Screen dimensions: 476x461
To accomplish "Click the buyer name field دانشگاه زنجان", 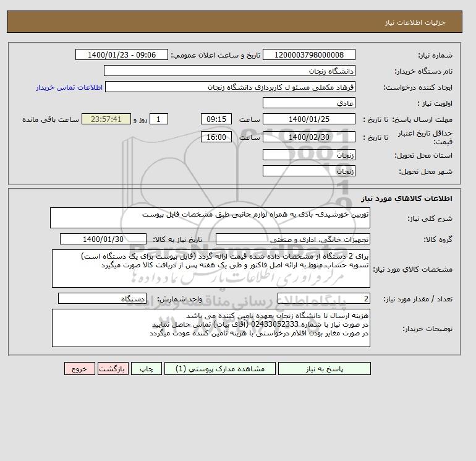I will pyautogui.click(x=229, y=71).
